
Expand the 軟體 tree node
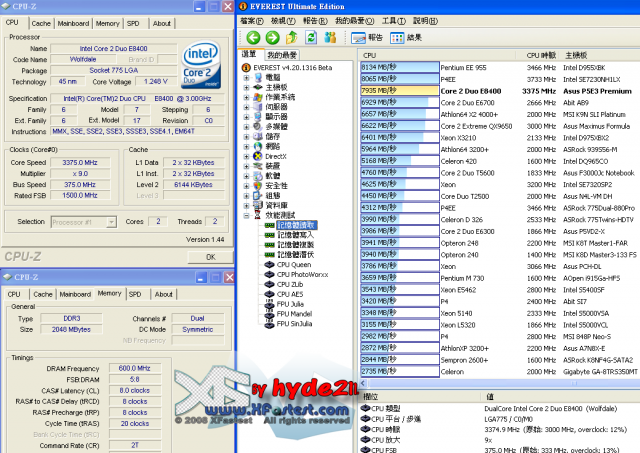[247, 176]
